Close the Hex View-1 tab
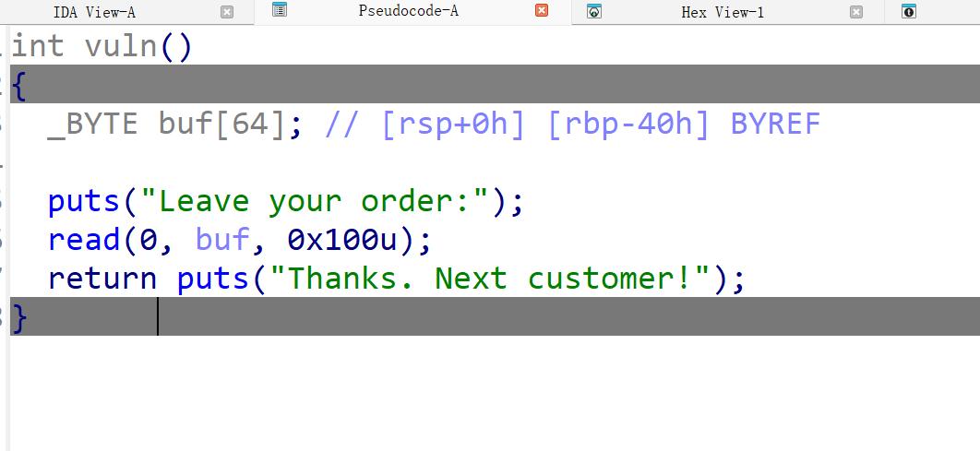 (856, 12)
